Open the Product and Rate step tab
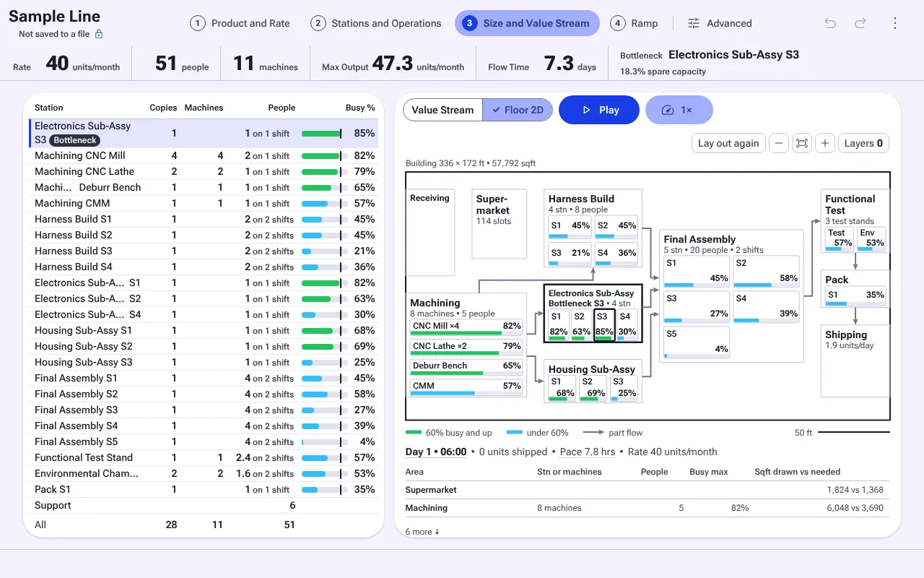The height and width of the screenshot is (578, 924). tap(240, 23)
